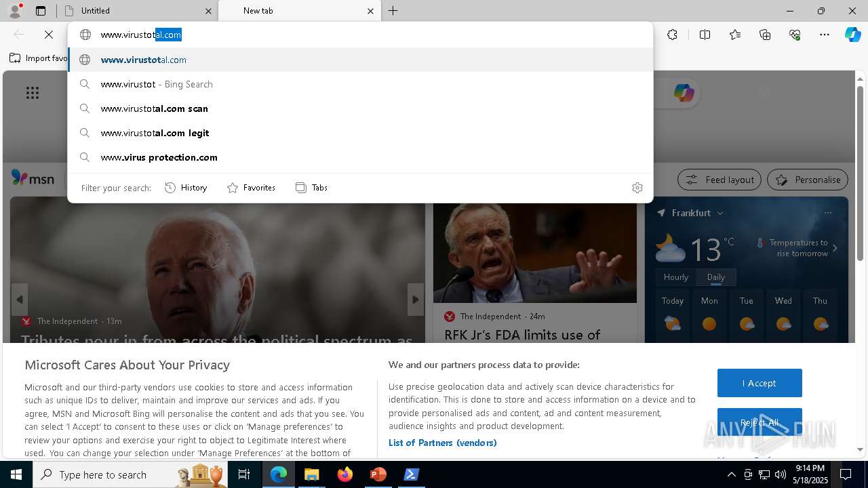
Task: Open Collections toolbar icon
Action: [x=765, y=35]
